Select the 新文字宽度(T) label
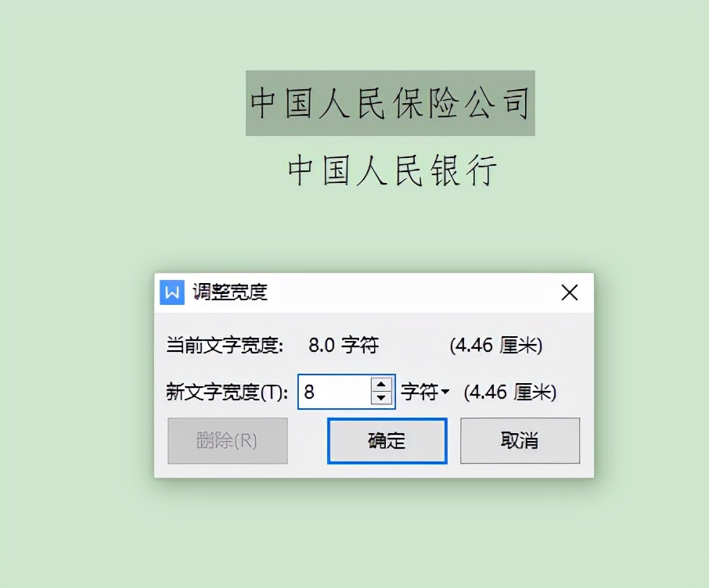This screenshot has height=588, width=709. point(227,392)
